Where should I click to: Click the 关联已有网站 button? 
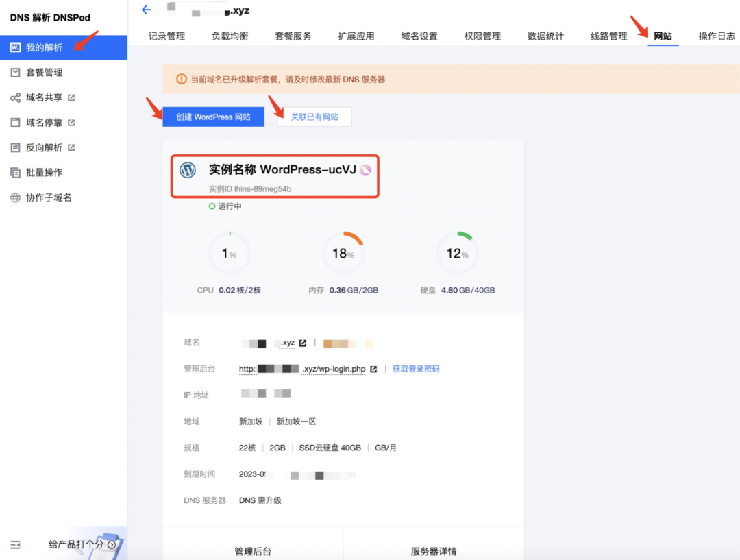point(314,117)
